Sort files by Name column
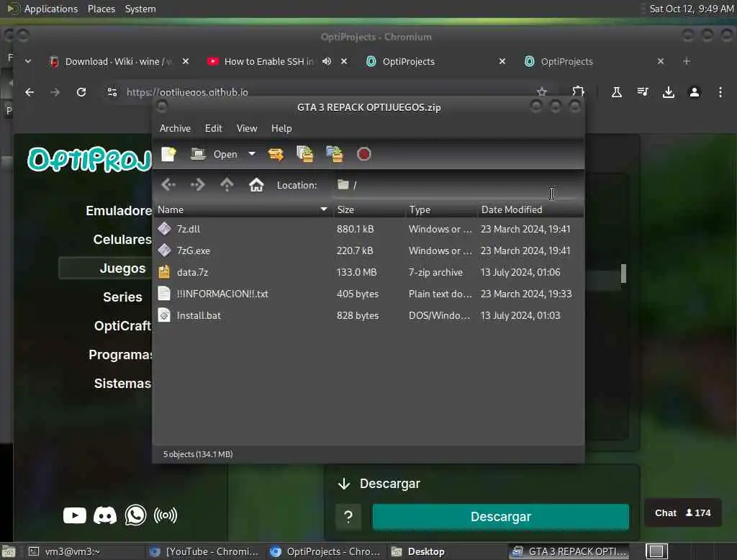Viewport: 737px width, 560px height. point(243,209)
